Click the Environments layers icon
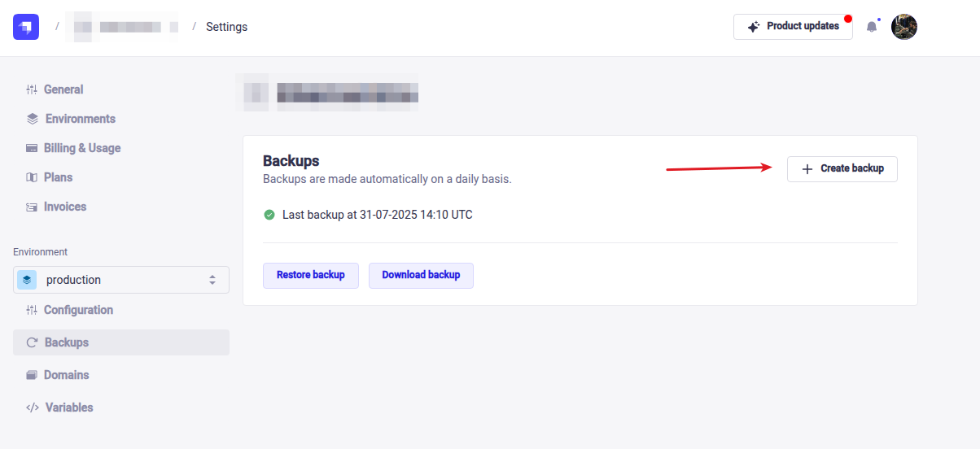The width and height of the screenshot is (980, 449). point(33,119)
